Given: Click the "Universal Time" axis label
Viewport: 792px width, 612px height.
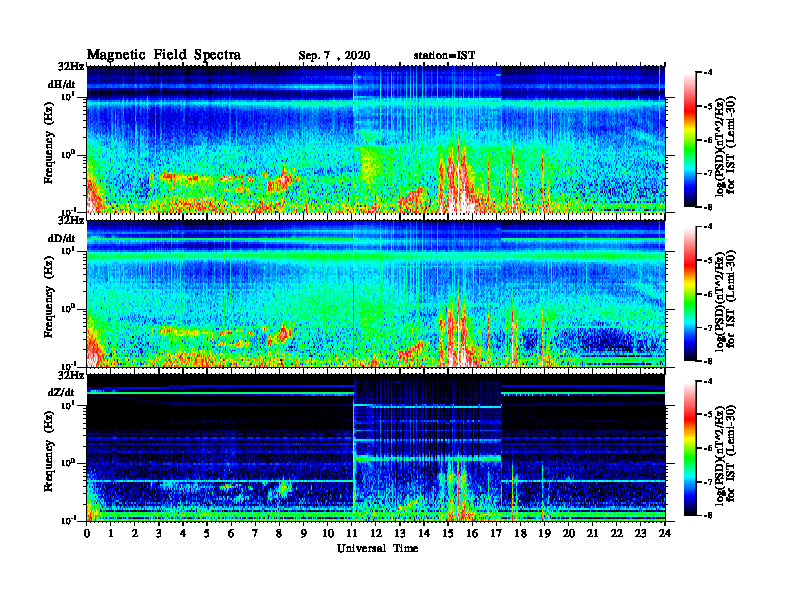Looking at the screenshot, I should tap(378, 548).
